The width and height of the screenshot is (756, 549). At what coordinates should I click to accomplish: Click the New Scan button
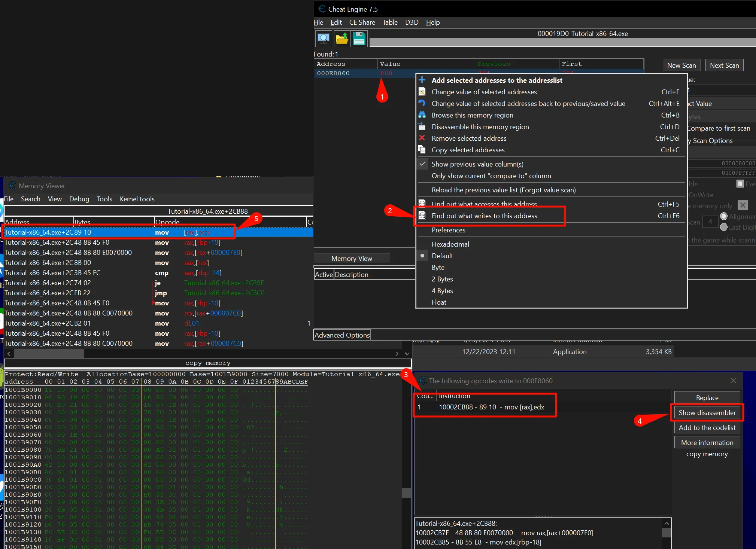click(x=681, y=65)
